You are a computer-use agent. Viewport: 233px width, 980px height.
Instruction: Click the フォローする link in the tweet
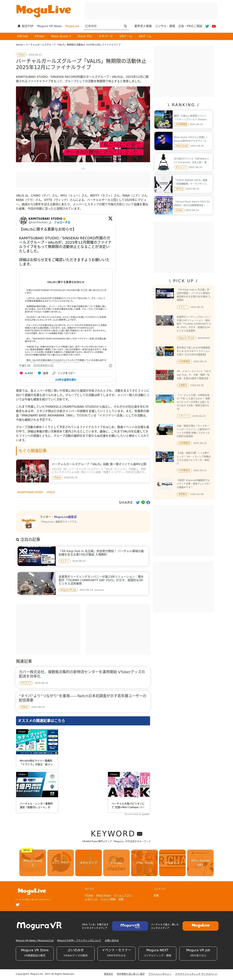(62, 223)
